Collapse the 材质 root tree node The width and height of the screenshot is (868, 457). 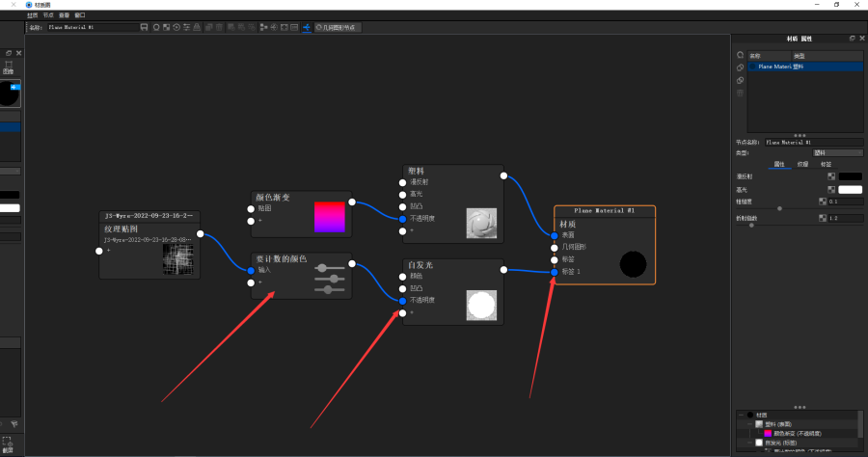click(740, 415)
